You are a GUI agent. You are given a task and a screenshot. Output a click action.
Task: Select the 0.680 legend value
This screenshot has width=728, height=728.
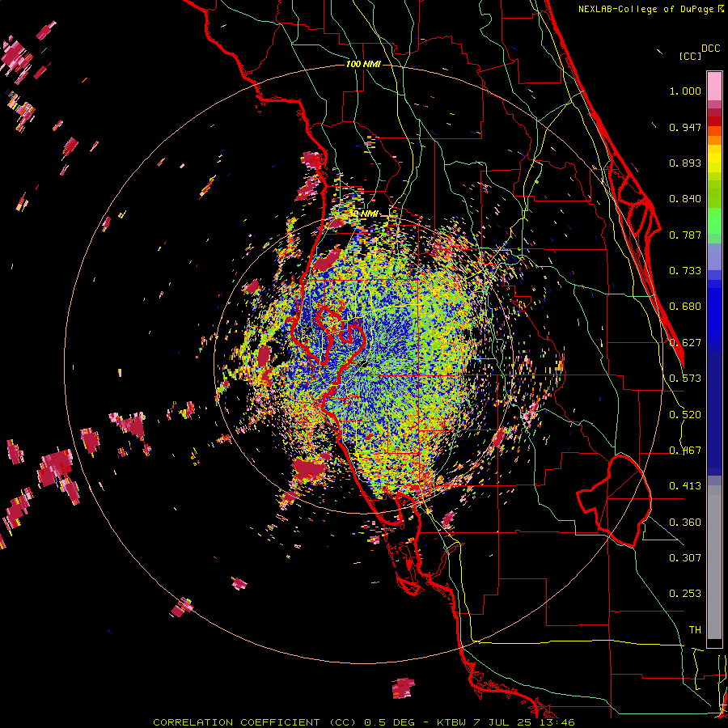[x=685, y=307]
